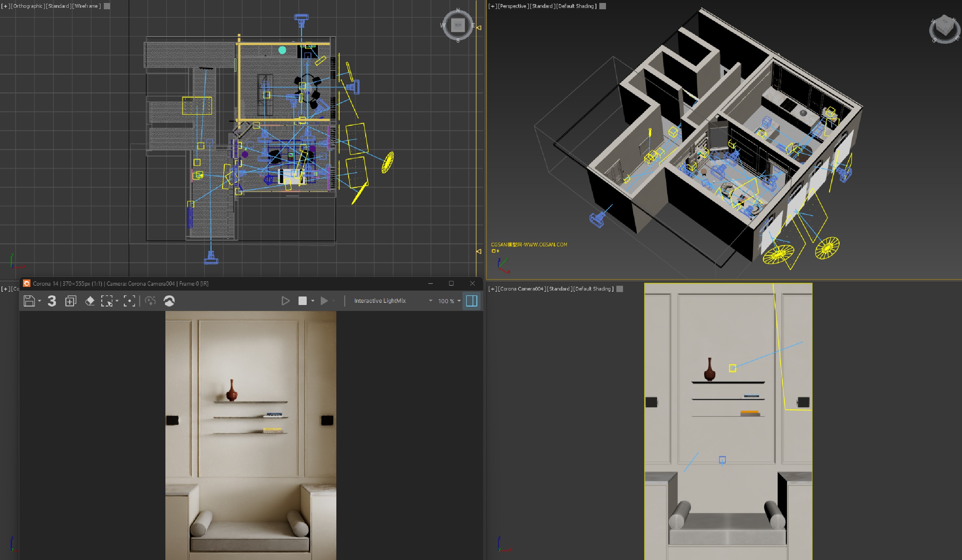Image resolution: width=962 pixels, height=560 pixels.
Task: Open the [+] menu of the Orthographic viewport
Action: tap(5, 6)
